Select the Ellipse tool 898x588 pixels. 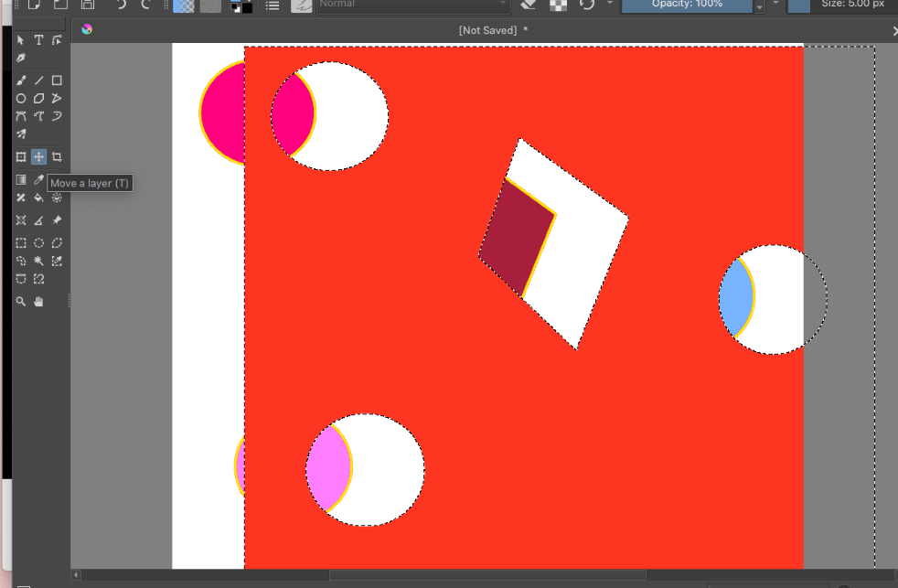click(21, 98)
